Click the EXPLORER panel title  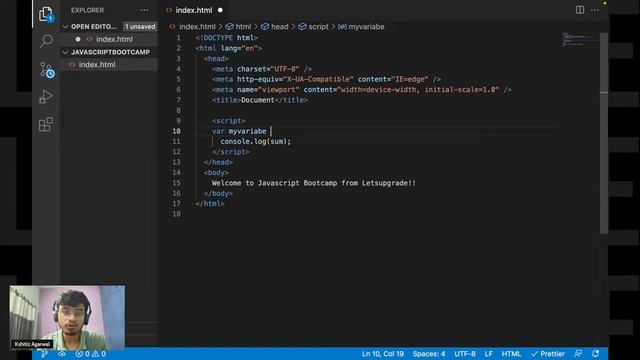point(87,10)
